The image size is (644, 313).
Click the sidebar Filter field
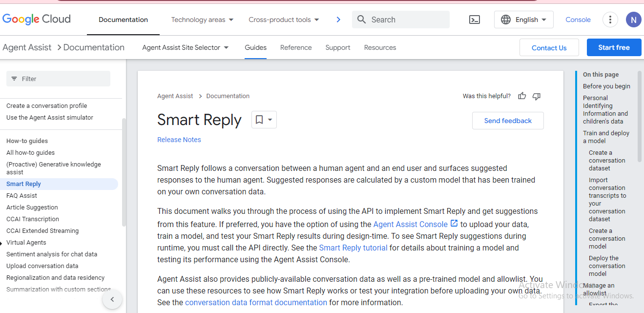click(58, 79)
